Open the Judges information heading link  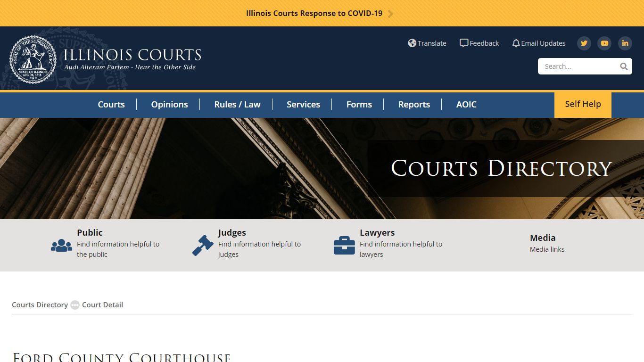(232, 232)
